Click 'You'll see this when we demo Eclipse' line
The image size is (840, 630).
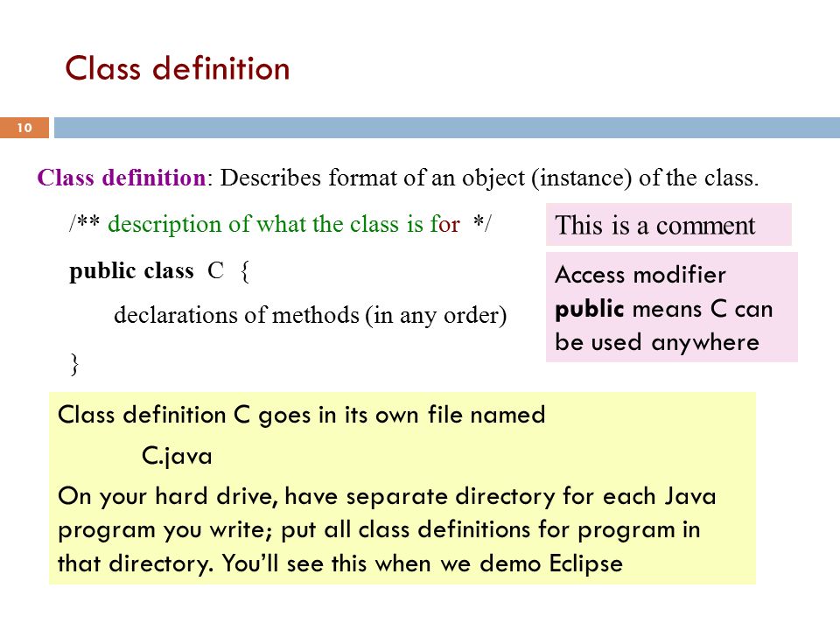tap(423, 564)
